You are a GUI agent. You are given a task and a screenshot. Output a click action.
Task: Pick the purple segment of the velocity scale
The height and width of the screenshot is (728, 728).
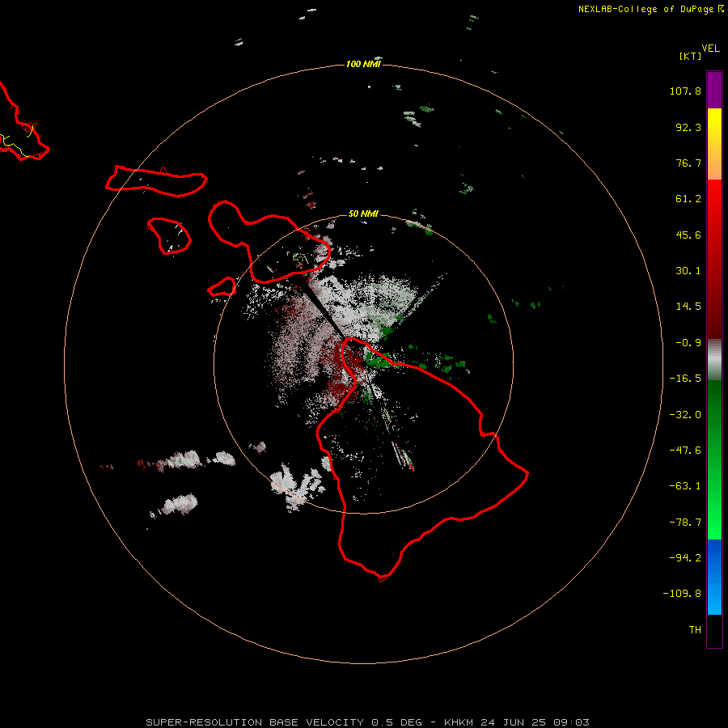coord(714,90)
